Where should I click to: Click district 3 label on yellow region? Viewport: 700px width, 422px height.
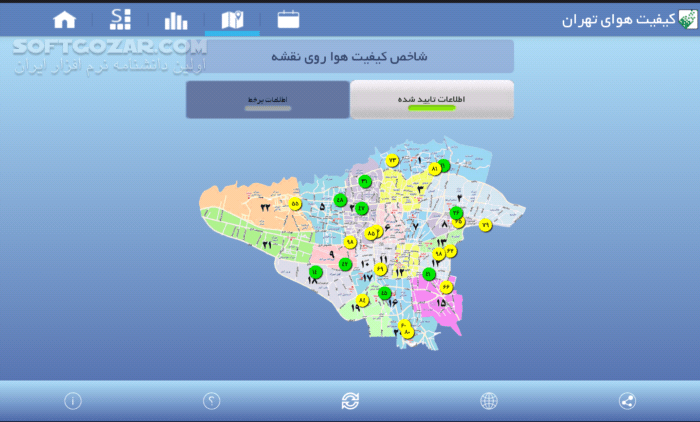click(x=420, y=189)
